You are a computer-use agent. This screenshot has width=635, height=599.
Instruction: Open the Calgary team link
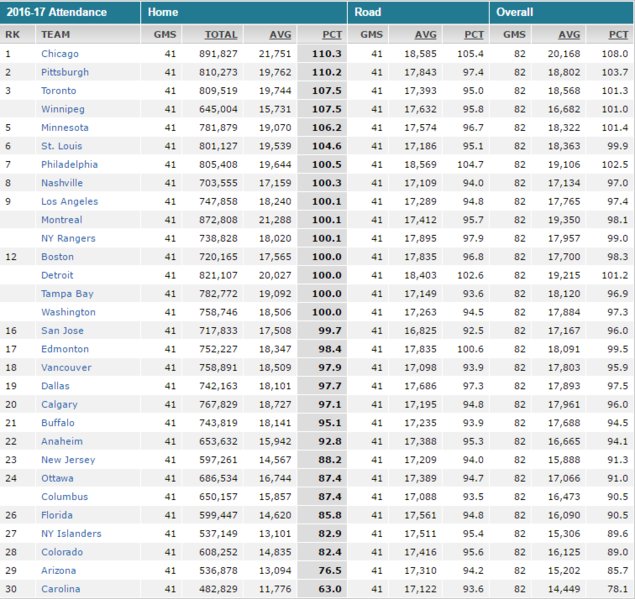pyautogui.click(x=60, y=405)
